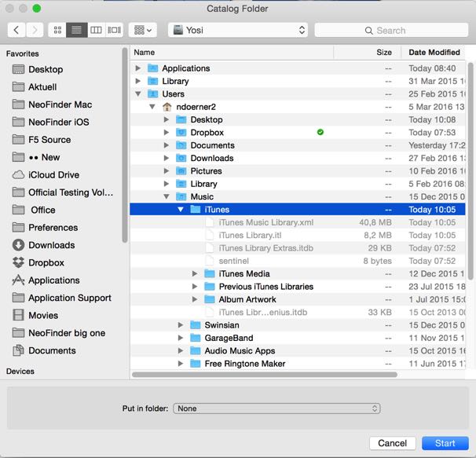Image resolution: width=476 pixels, height=458 pixels.
Task: Expand the top-level Applications folder
Action: tap(137, 68)
